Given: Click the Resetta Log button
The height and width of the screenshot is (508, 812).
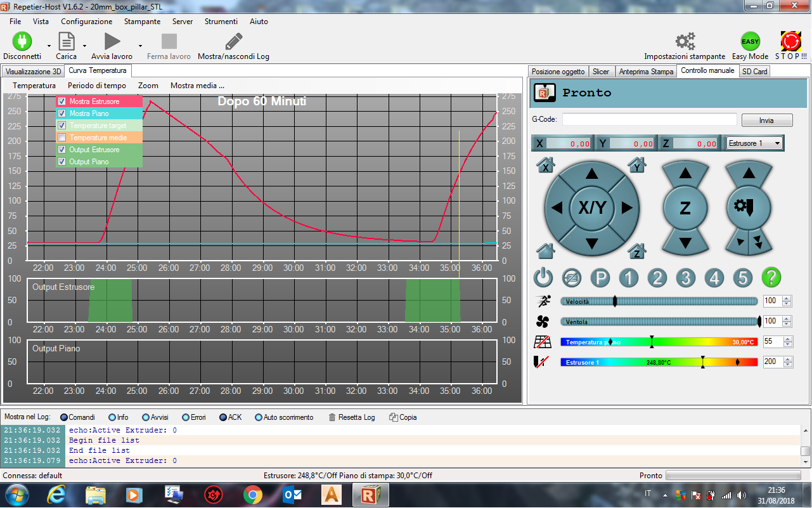Looking at the screenshot, I should 352,417.
